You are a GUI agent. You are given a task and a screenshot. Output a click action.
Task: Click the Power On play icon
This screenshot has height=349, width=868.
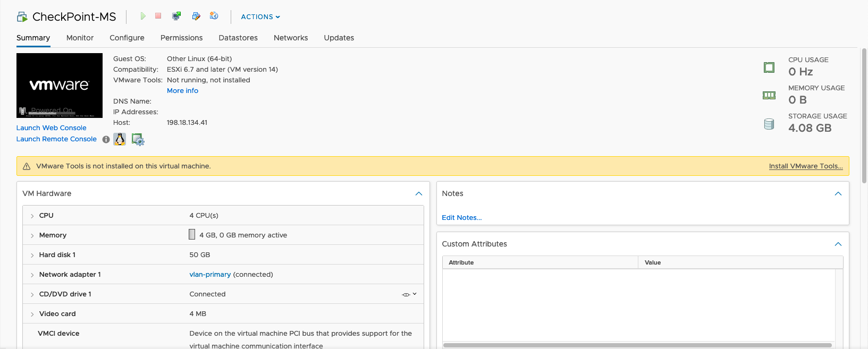143,16
